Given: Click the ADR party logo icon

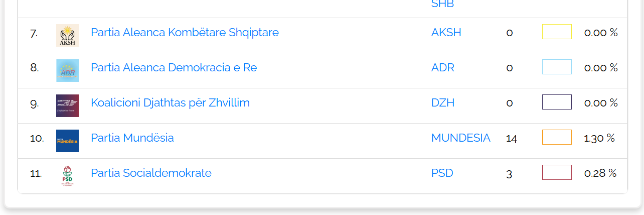Looking at the screenshot, I should [x=67, y=70].
